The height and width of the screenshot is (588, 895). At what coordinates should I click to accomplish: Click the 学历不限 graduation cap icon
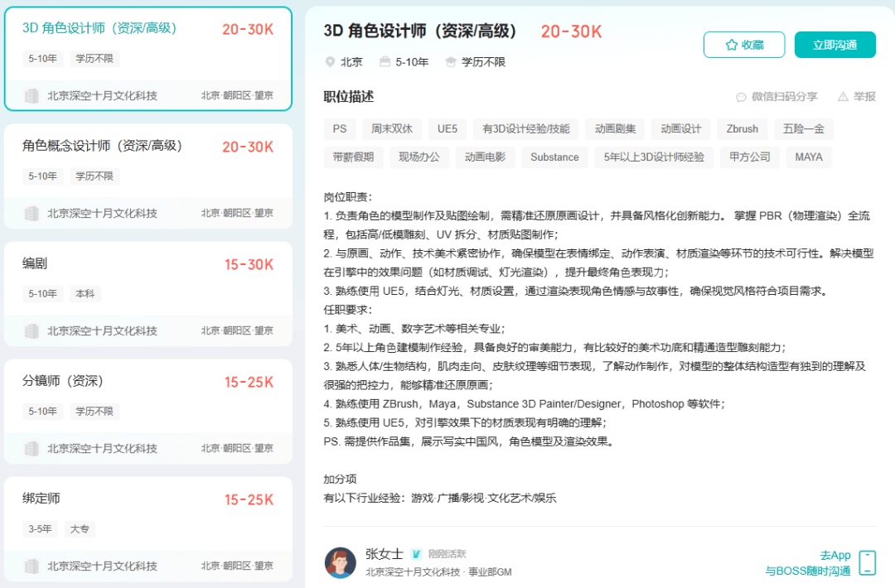[451, 62]
